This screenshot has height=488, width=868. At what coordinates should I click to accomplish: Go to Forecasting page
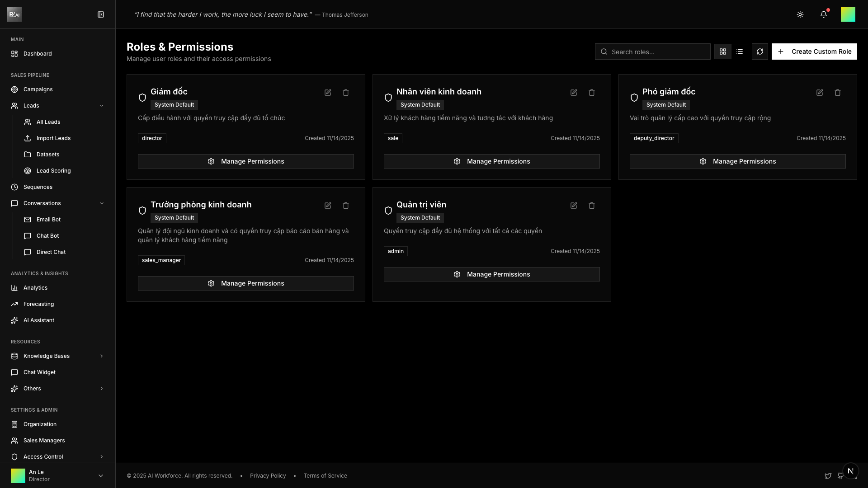click(38, 304)
